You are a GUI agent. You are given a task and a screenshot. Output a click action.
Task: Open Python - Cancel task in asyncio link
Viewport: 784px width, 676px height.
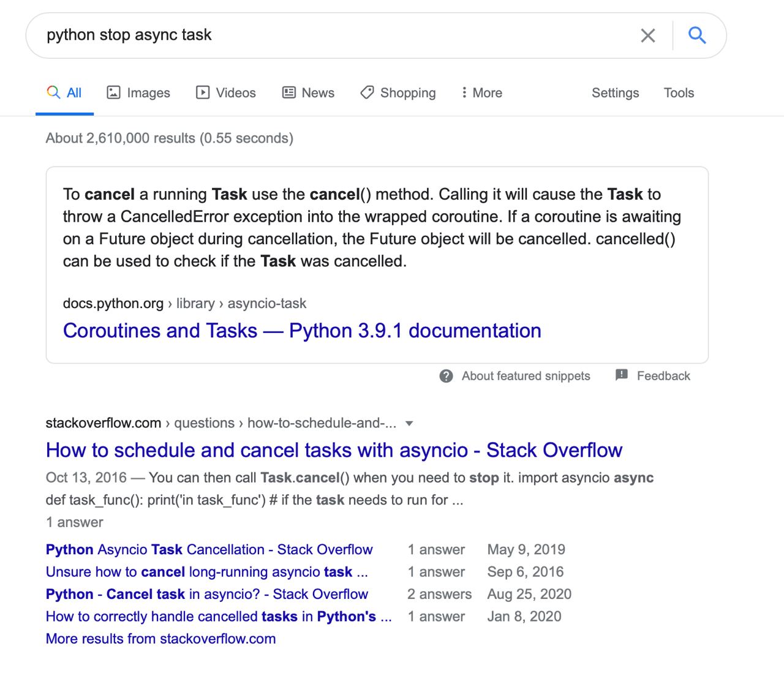point(207,595)
